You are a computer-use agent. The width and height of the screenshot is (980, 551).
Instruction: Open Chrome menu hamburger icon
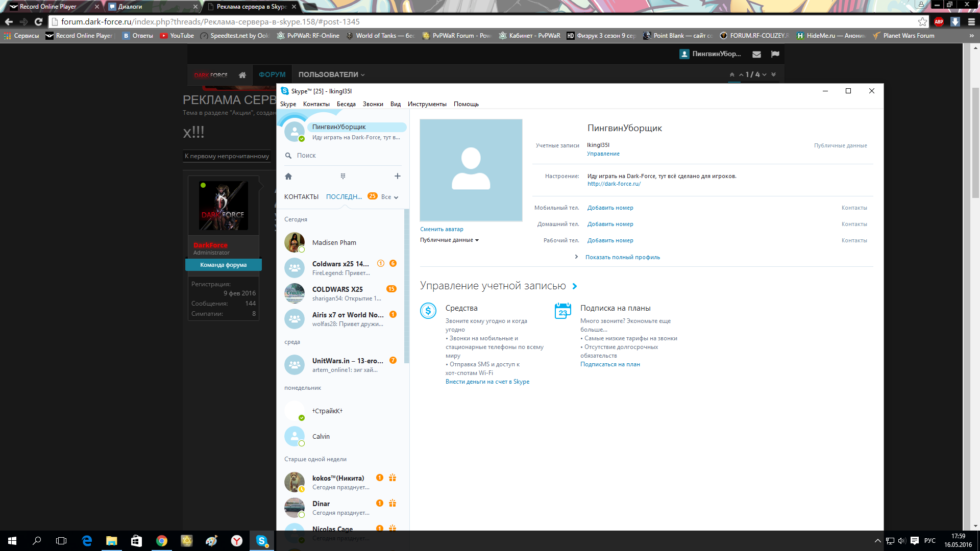[x=971, y=22]
